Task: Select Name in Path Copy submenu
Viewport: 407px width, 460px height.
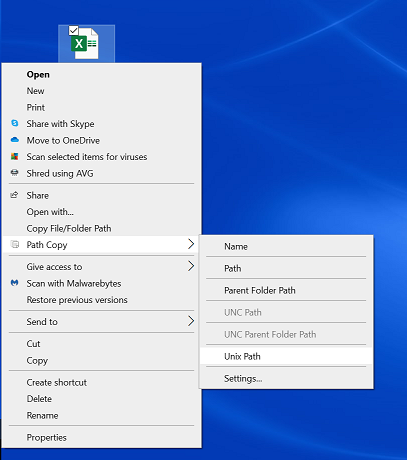Action: point(286,246)
